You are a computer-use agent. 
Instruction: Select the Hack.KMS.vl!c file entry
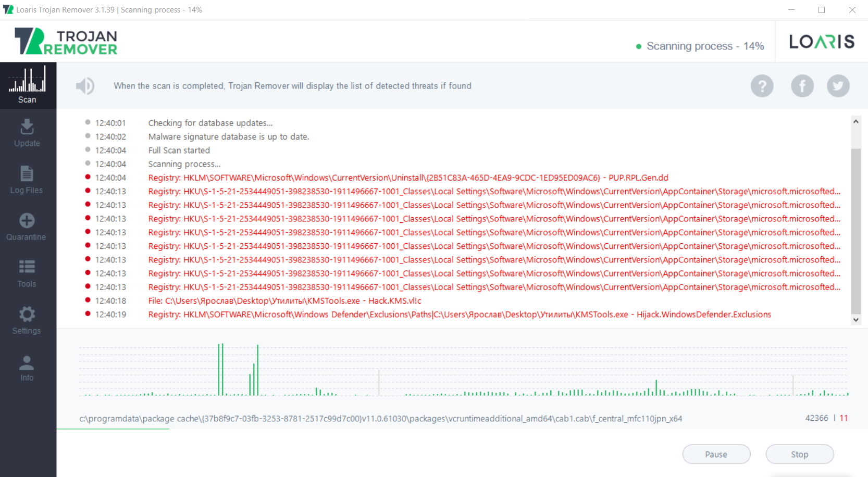coord(284,300)
